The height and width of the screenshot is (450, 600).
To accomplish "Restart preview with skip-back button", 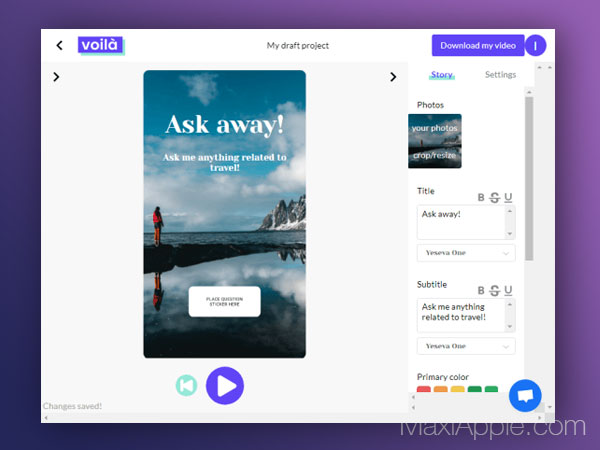I will tap(187, 385).
